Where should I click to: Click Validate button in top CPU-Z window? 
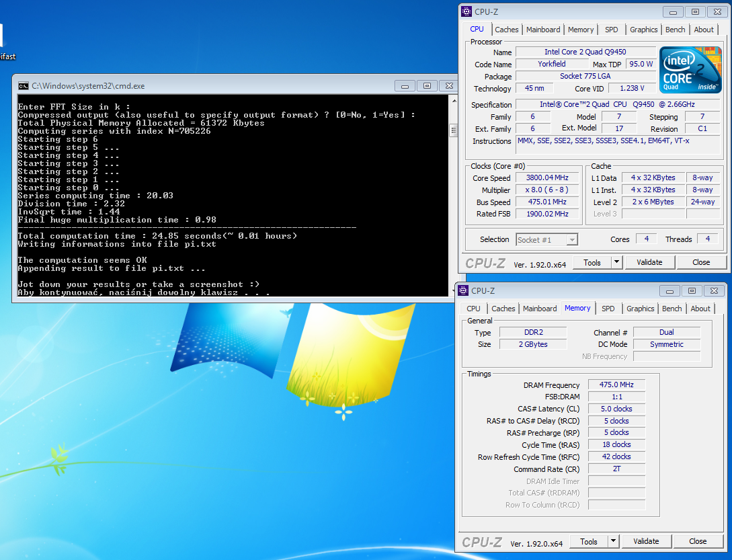click(x=649, y=262)
